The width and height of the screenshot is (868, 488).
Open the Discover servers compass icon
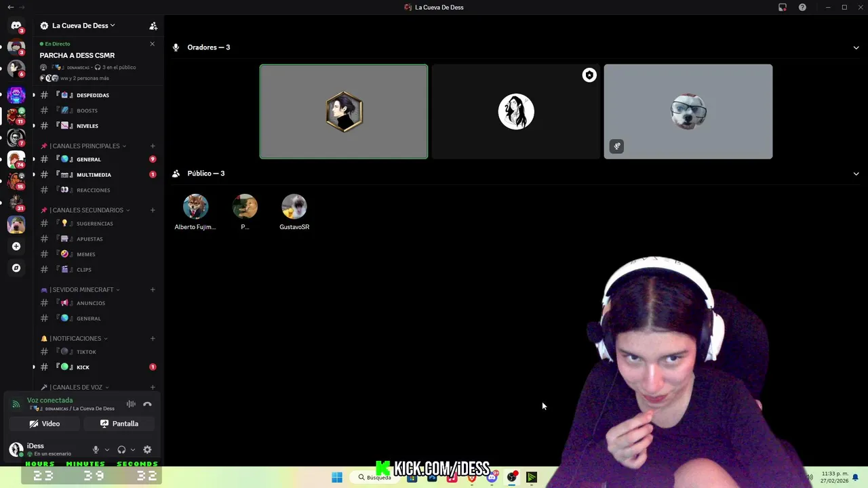(16, 268)
